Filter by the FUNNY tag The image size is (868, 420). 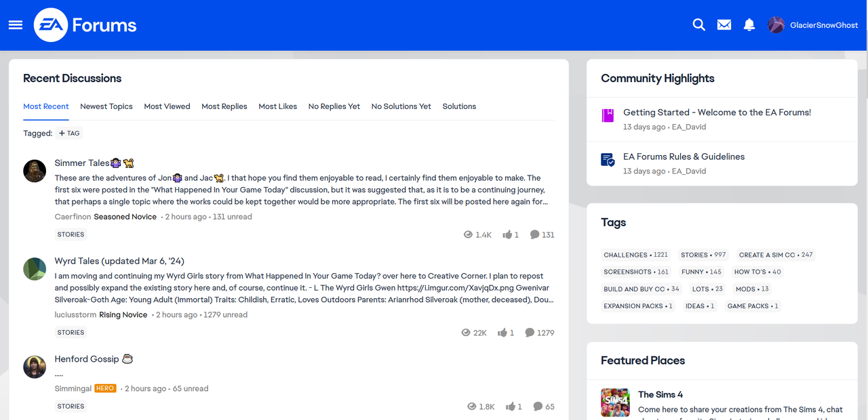coord(701,272)
